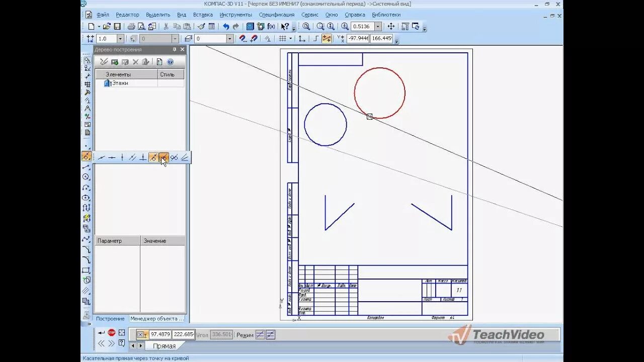Click the red STOP command button
The width and height of the screenshot is (644, 362).
(x=112, y=332)
